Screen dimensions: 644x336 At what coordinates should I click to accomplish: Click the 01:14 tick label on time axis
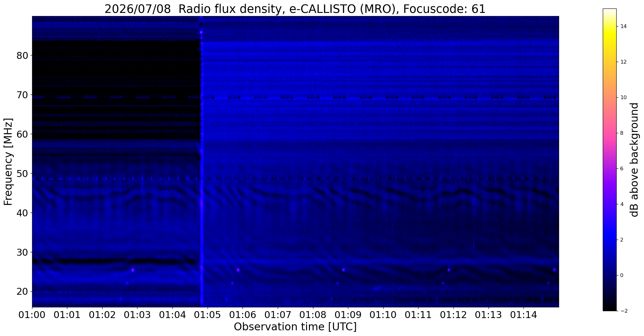coord(524,315)
